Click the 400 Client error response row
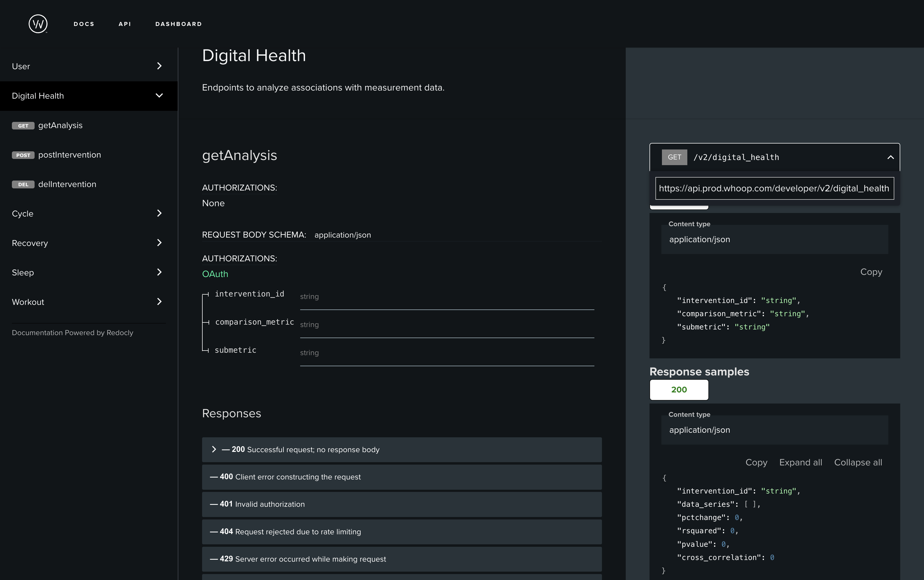This screenshot has height=580, width=924. click(402, 477)
